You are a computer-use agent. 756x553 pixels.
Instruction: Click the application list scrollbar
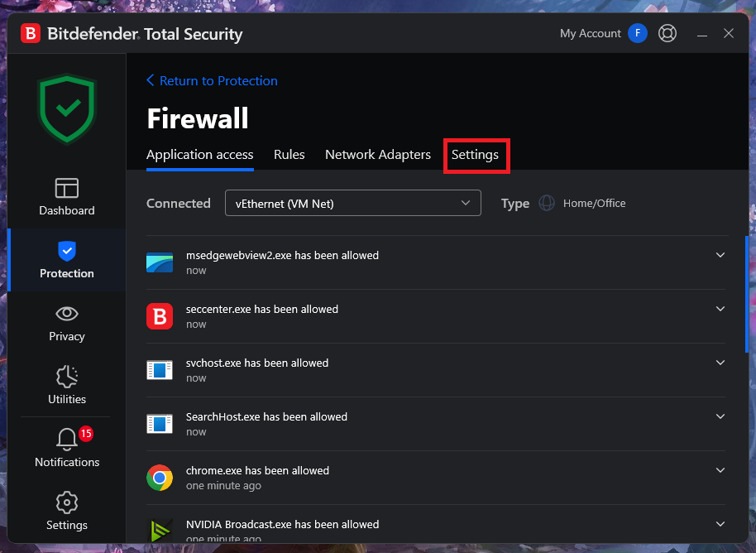(746, 295)
